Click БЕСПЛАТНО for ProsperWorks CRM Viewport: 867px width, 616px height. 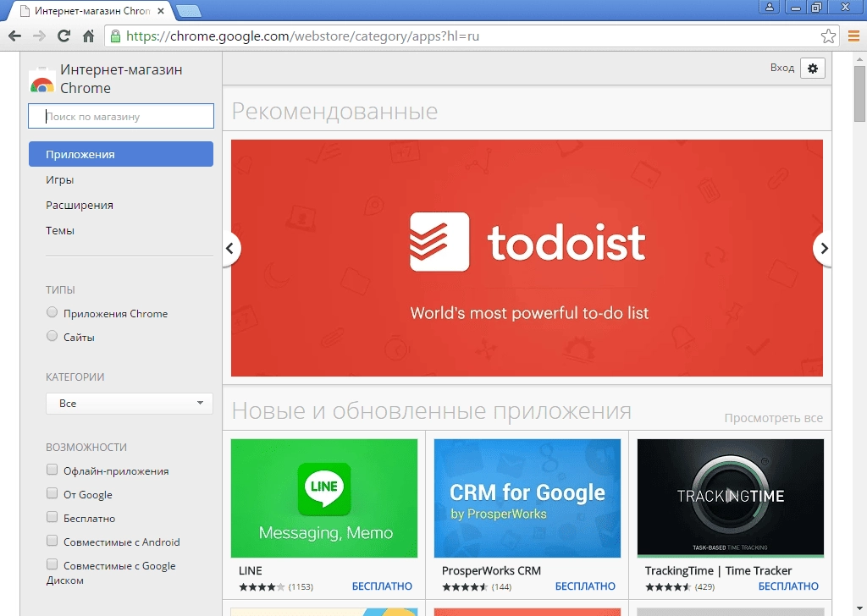(585, 586)
